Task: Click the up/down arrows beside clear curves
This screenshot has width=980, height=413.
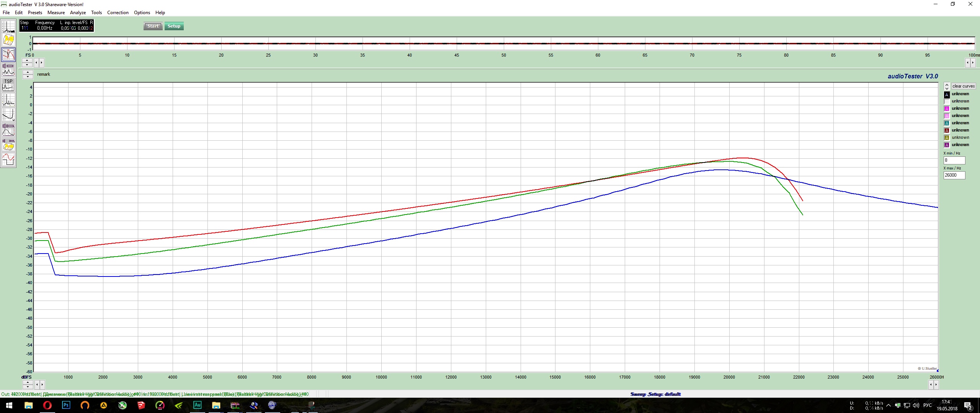Action: [x=947, y=86]
